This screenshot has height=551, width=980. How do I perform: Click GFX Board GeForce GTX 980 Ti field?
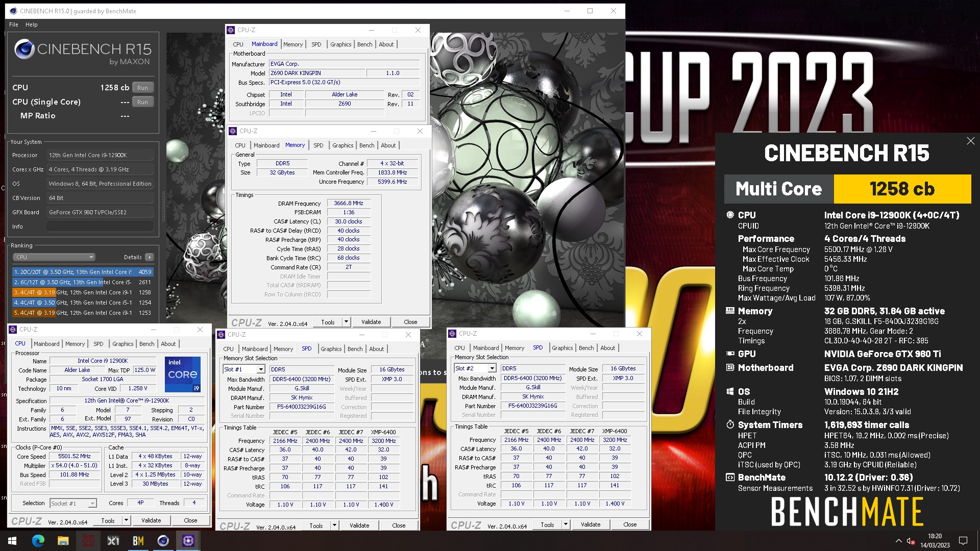coord(100,212)
